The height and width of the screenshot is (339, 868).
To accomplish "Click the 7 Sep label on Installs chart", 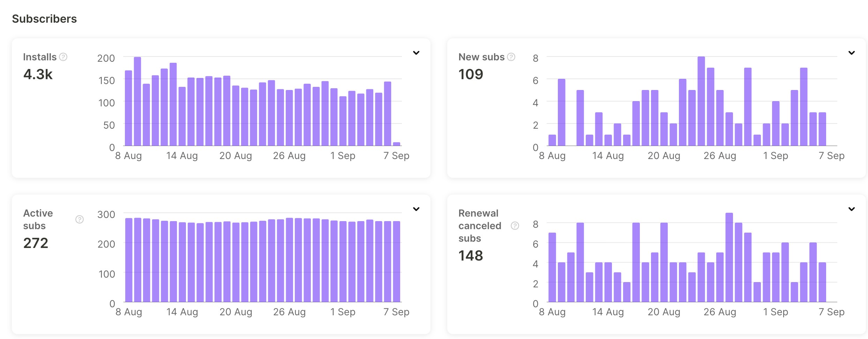I will coord(396,156).
